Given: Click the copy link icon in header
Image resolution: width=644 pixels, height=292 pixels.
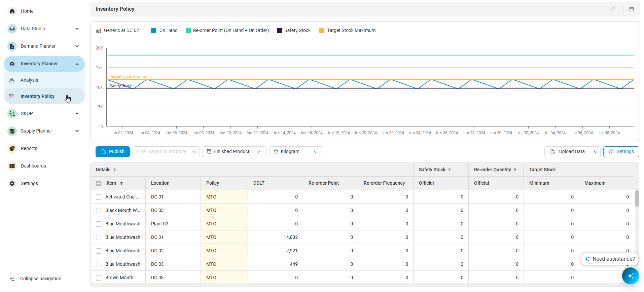Looking at the screenshot, I should (613, 9).
